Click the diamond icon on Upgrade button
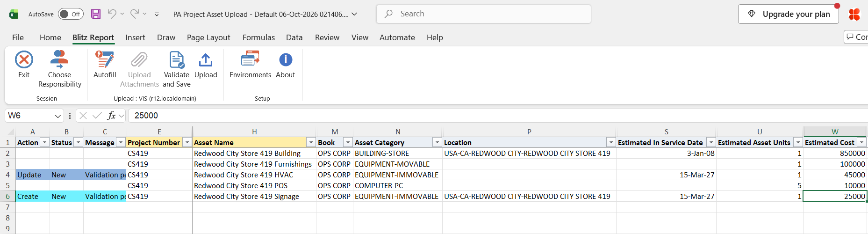The width and height of the screenshot is (868, 234). [752, 14]
